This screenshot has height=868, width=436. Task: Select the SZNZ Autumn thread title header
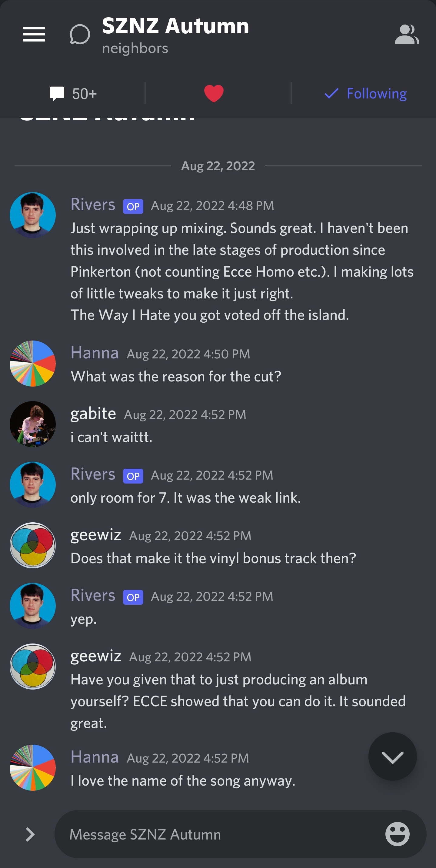(x=175, y=26)
